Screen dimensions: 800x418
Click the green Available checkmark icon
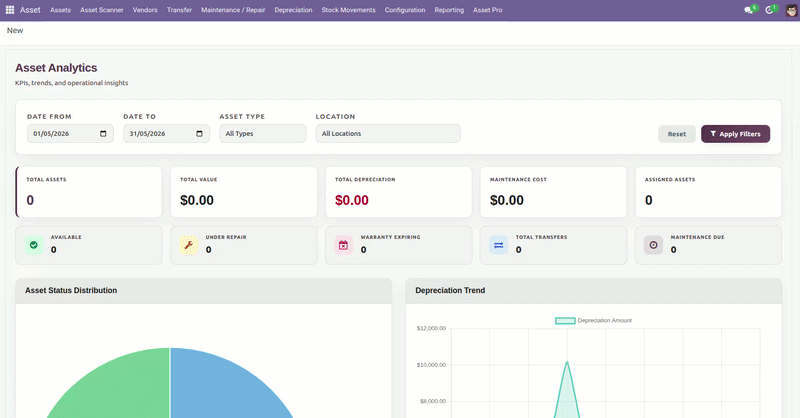pyautogui.click(x=34, y=245)
